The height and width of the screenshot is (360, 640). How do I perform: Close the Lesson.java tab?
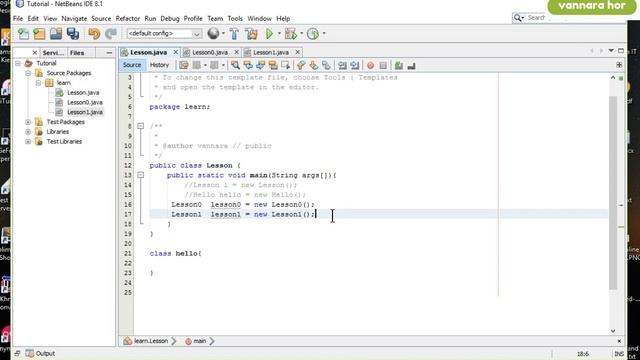pos(176,52)
